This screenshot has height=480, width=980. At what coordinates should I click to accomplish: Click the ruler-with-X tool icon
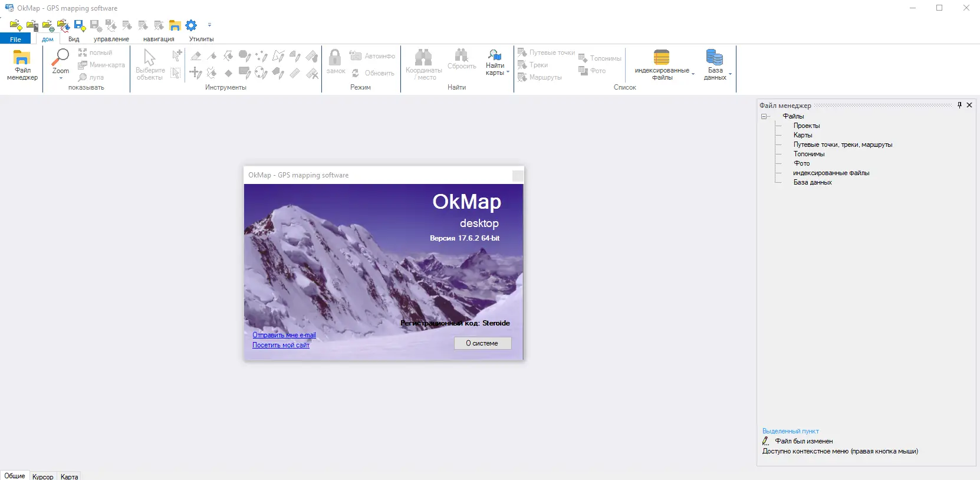[312, 73]
